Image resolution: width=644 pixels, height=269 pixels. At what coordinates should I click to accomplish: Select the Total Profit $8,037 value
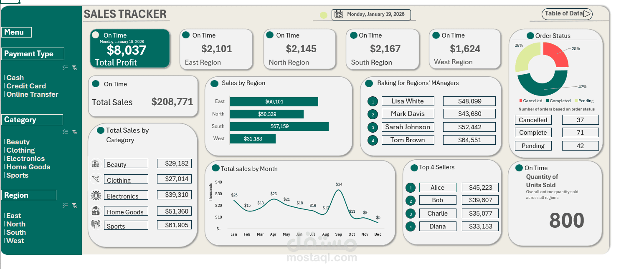click(127, 50)
